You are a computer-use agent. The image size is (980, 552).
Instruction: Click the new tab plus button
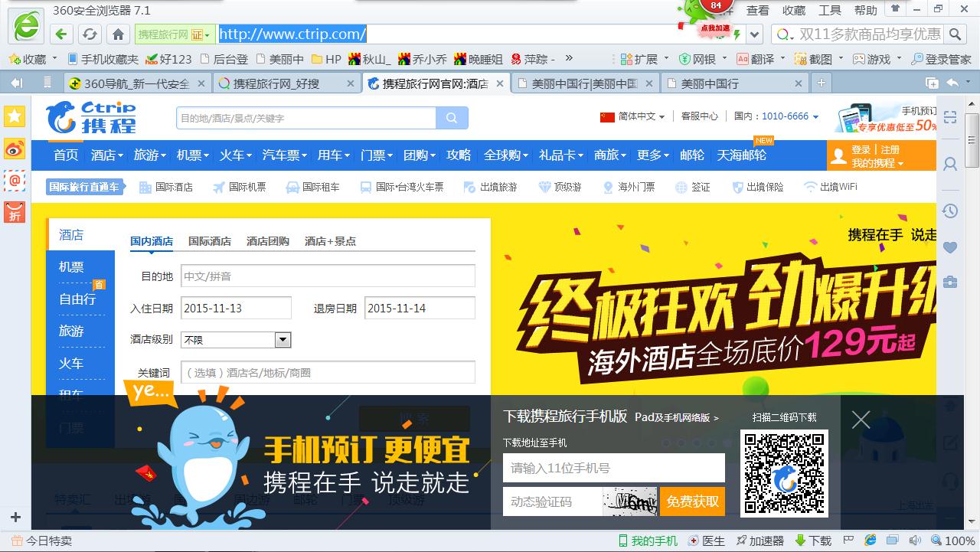821,83
